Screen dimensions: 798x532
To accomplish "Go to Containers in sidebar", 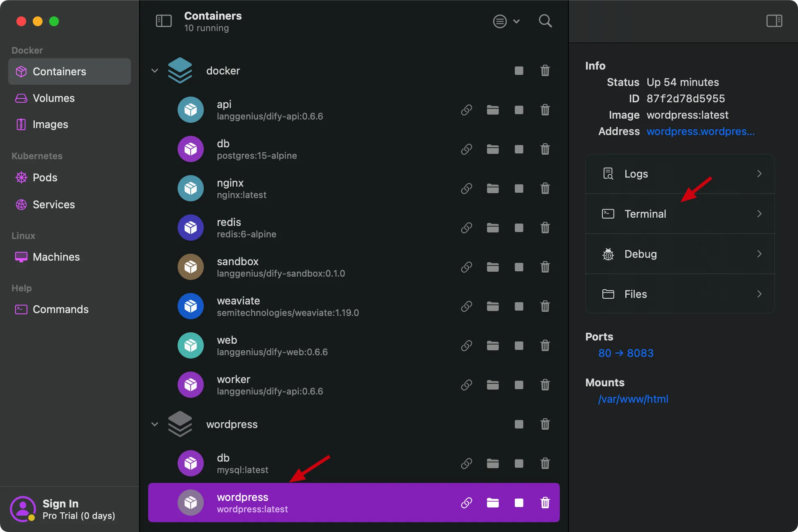I will tap(70, 72).
